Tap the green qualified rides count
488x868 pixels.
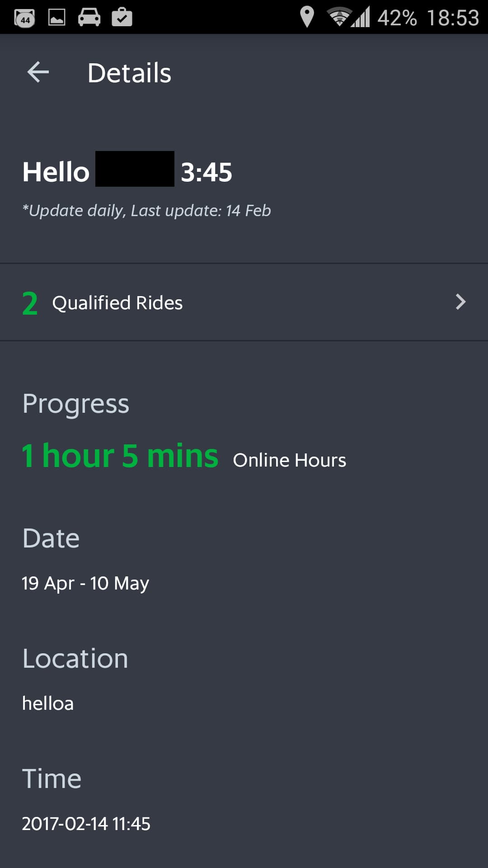pyautogui.click(x=30, y=303)
